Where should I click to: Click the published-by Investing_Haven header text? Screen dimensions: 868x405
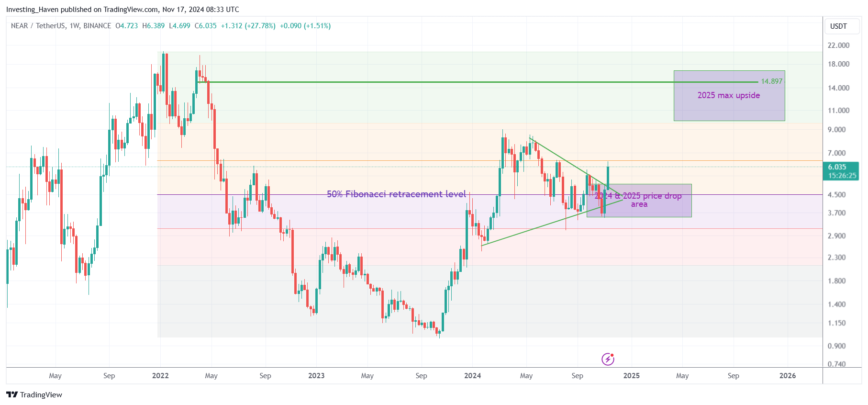pos(122,10)
